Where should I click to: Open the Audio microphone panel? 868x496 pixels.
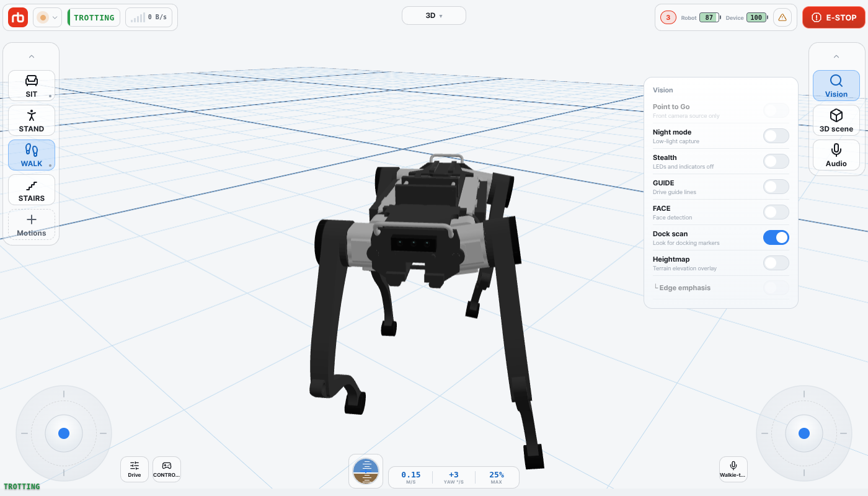836,155
